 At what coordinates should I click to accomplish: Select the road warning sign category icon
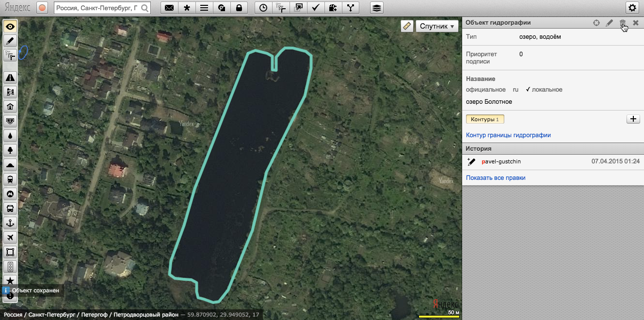(10, 78)
